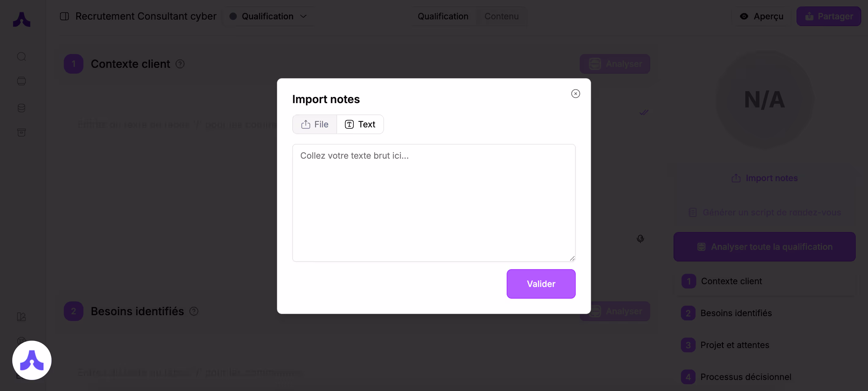The height and width of the screenshot is (391, 868).
Task: Select the cards icon in the sidebar
Action: pyautogui.click(x=21, y=81)
